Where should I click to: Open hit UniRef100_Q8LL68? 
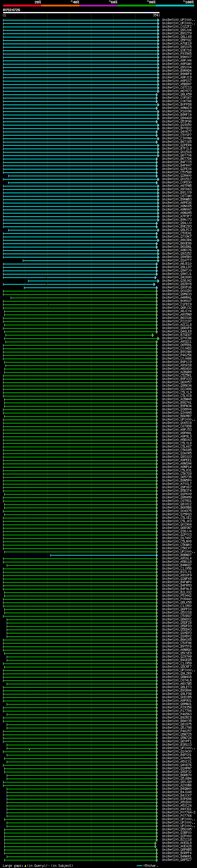pos(176,37)
